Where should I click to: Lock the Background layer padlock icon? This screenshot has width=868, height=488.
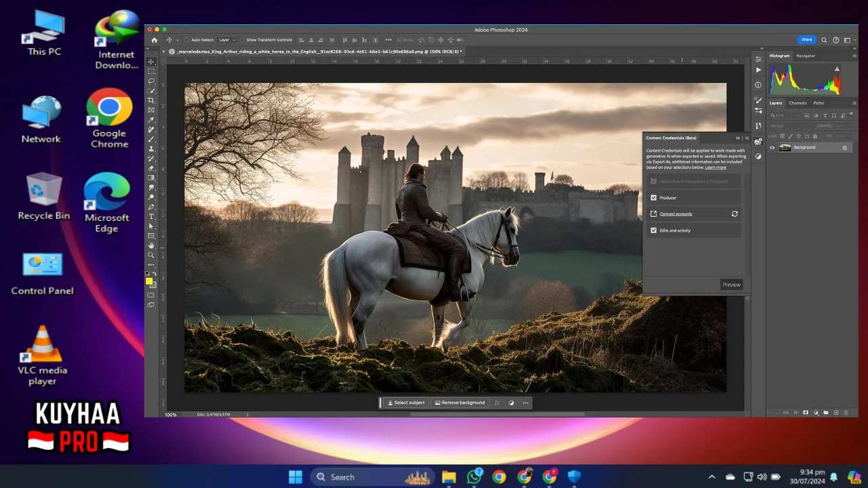click(x=844, y=148)
